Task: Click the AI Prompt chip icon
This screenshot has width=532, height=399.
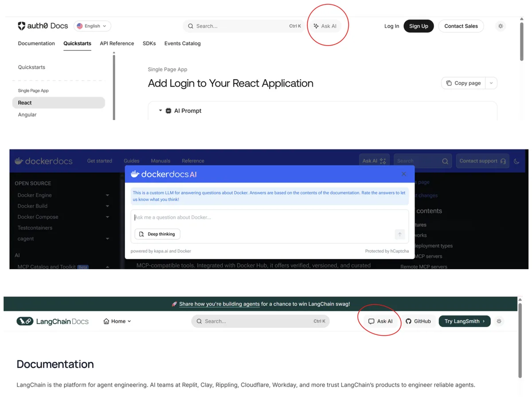Action: (168, 111)
